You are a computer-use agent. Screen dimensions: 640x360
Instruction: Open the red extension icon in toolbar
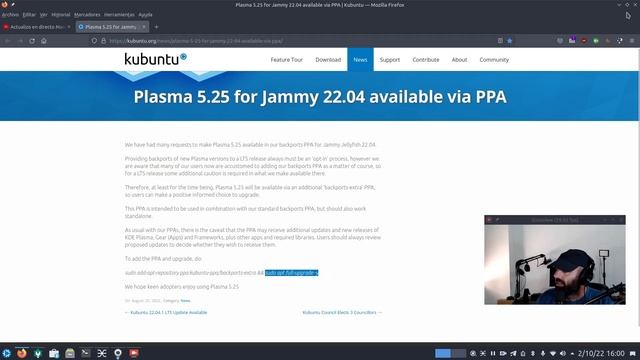[x=584, y=40]
